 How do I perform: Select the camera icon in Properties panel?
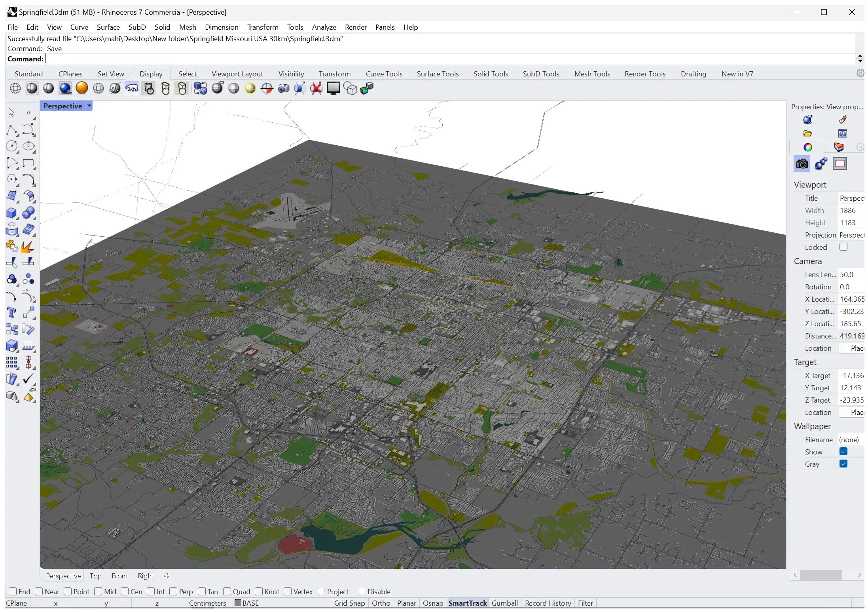tap(802, 163)
